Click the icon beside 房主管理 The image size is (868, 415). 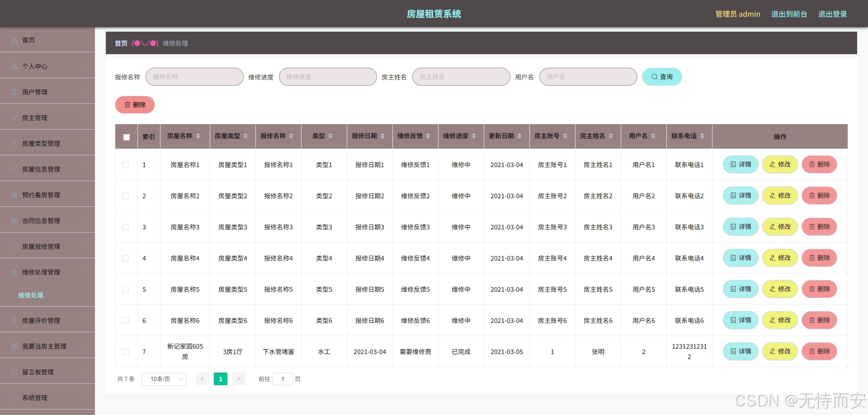[x=14, y=117]
